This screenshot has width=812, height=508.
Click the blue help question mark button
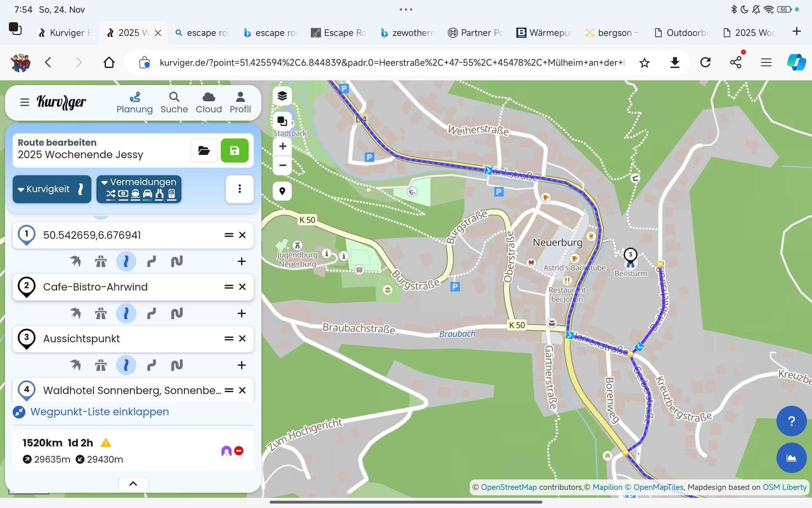coord(791,421)
